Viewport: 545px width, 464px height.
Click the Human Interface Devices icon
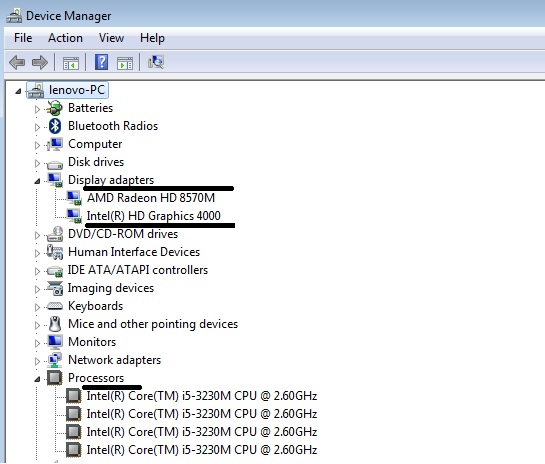pyautogui.click(x=55, y=252)
